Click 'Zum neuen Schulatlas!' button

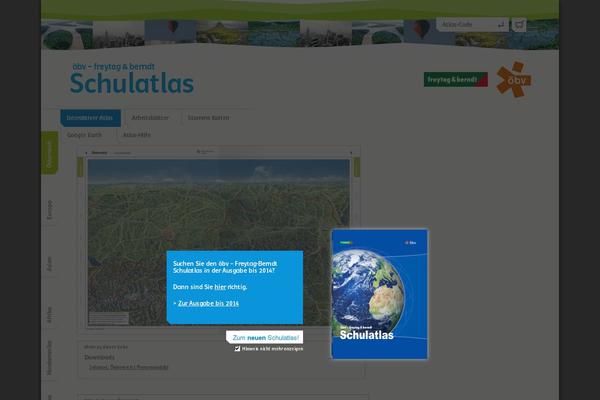coord(264,338)
